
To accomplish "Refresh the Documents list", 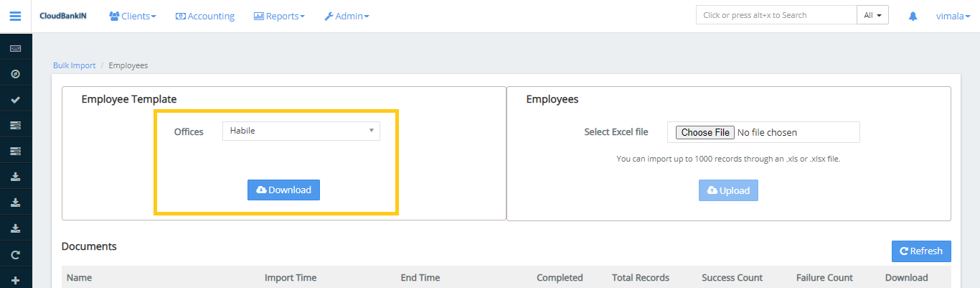I will (x=920, y=251).
